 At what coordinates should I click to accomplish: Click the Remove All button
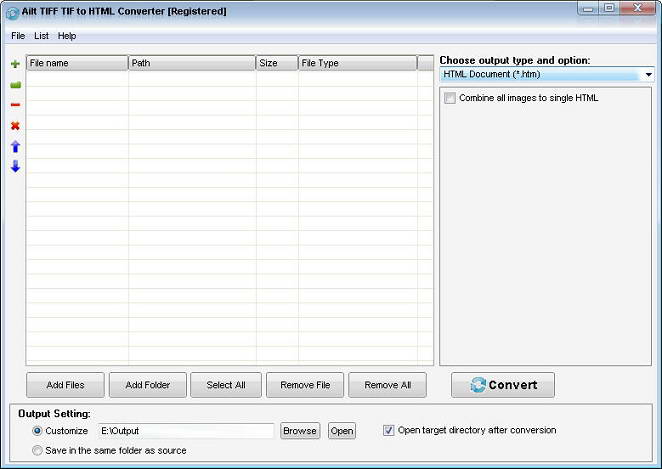click(x=388, y=385)
